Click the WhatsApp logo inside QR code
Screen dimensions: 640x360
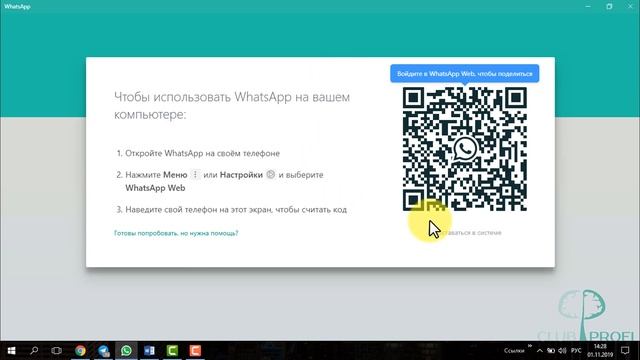(464, 149)
